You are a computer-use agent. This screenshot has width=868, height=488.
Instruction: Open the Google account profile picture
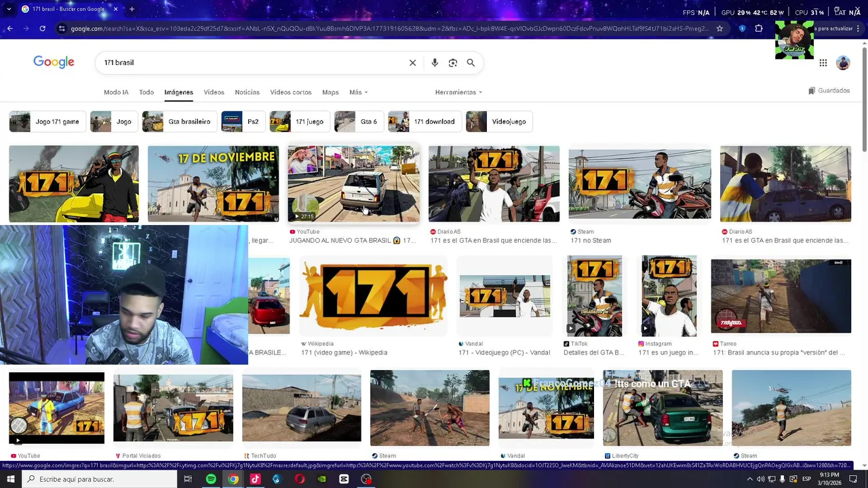[843, 63]
